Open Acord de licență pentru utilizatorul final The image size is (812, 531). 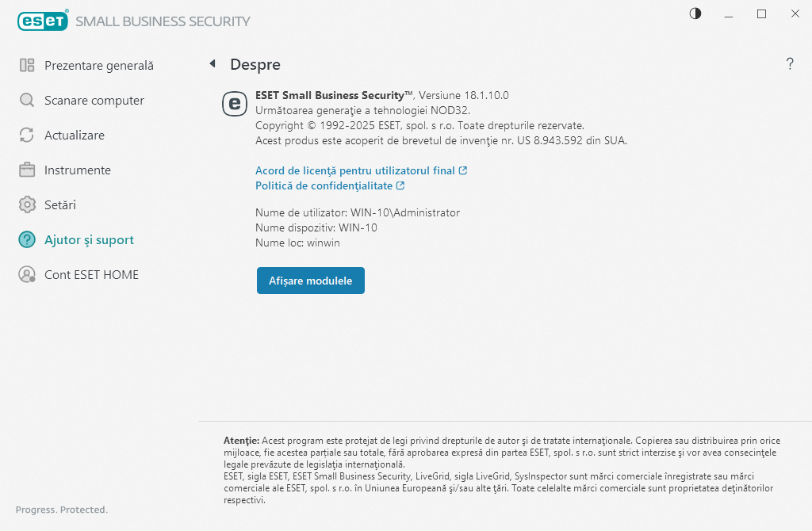[x=355, y=170]
